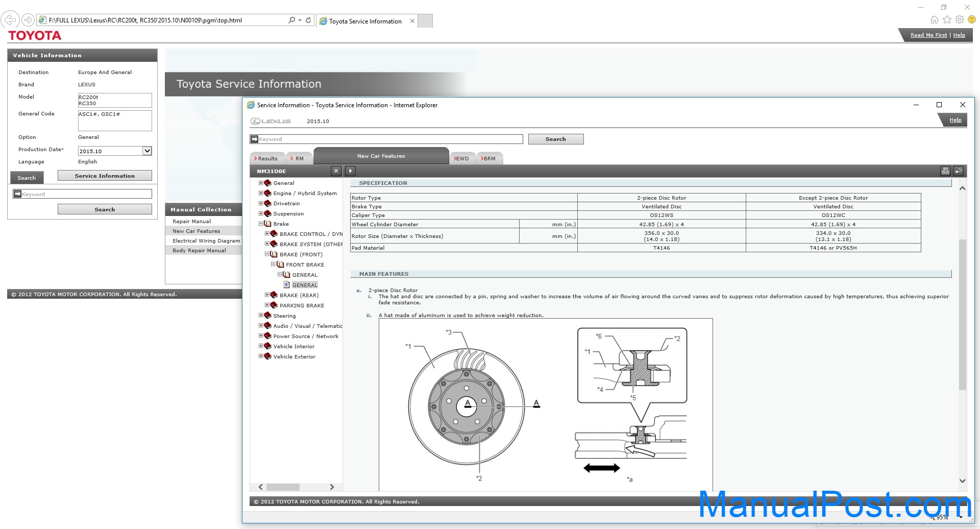The image size is (980, 529).
Task: Open the Read Me First link
Action: point(928,35)
